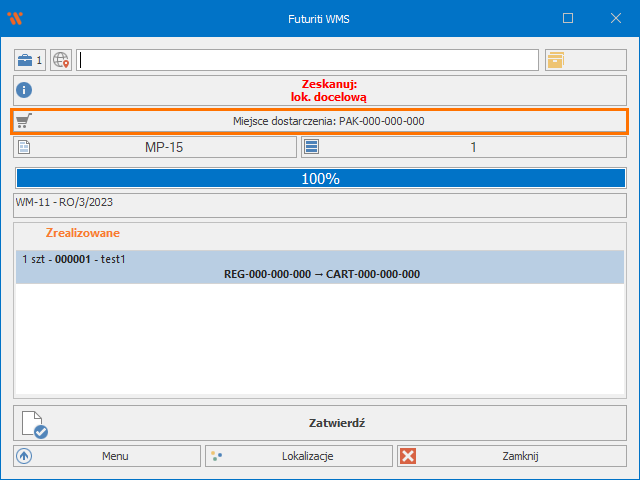
Task: Focus the scan input text field
Action: [x=308, y=60]
